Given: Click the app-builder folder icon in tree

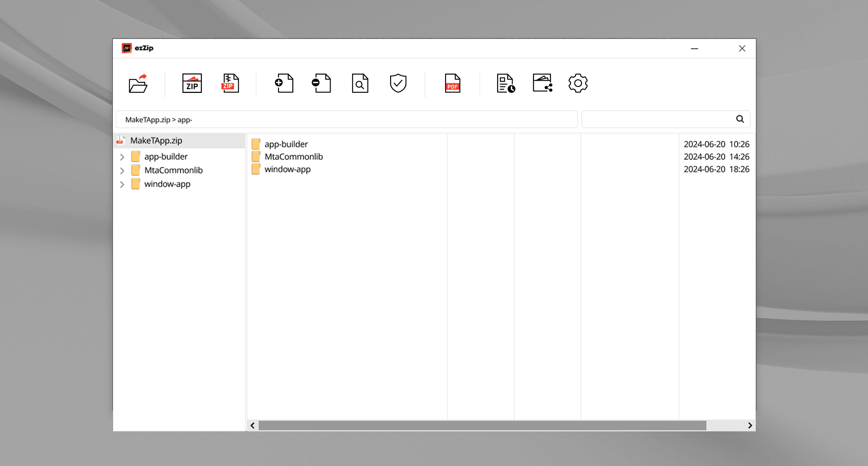Looking at the screenshot, I should pos(136,156).
